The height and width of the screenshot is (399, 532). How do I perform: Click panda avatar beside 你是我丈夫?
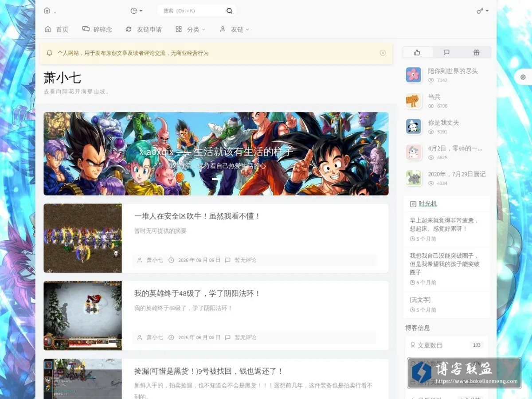[x=414, y=126]
